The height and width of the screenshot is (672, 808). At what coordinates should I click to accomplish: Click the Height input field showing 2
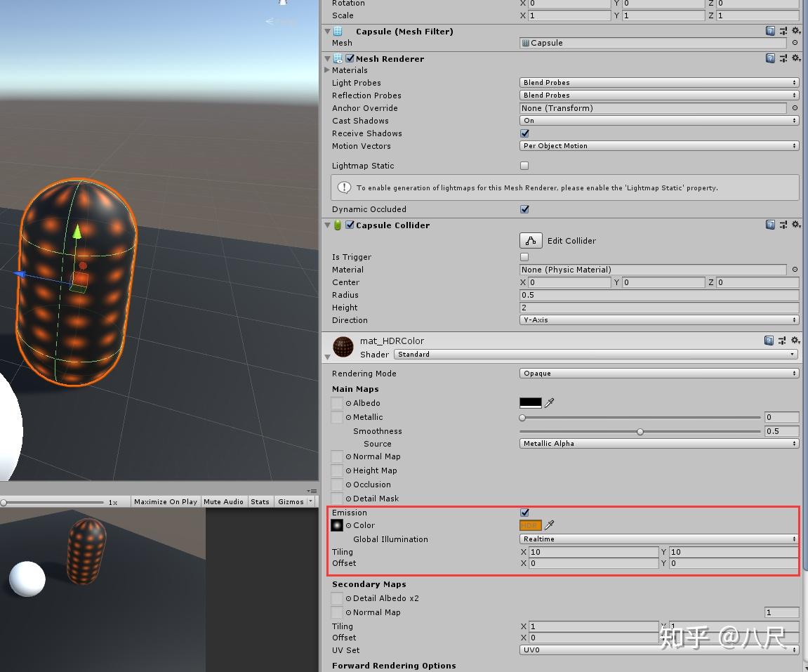[x=658, y=308]
